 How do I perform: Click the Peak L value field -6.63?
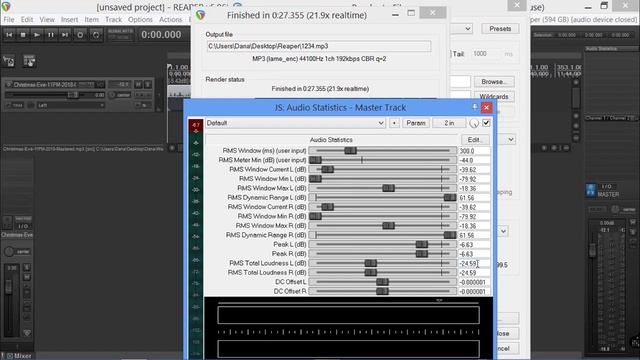tap(474, 245)
